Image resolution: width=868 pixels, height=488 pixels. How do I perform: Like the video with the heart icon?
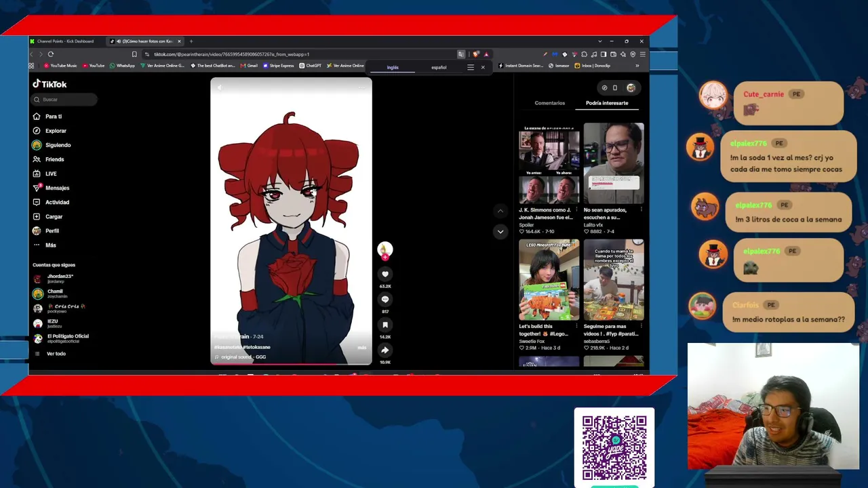click(x=385, y=274)
